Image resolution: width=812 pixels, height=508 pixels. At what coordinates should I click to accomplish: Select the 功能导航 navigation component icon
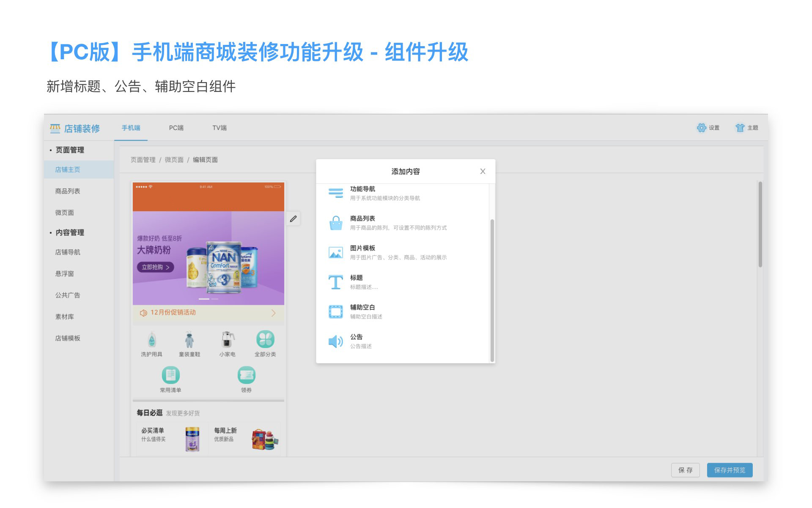coord(336,193)
